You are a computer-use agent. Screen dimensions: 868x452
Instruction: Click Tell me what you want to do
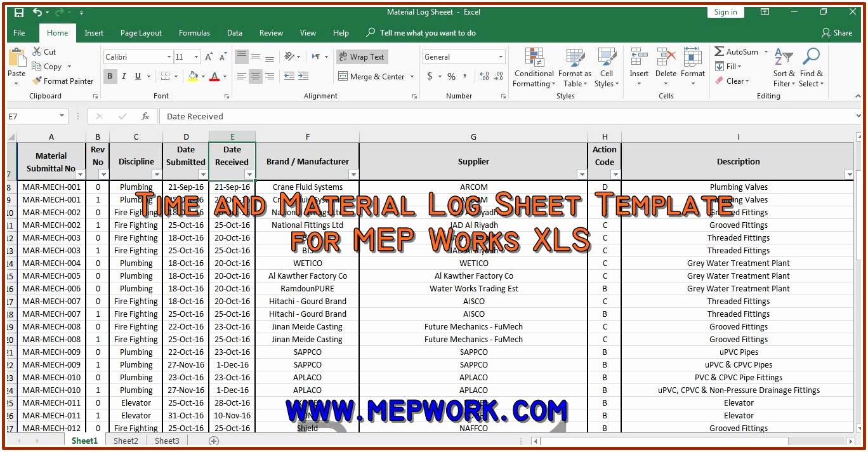tap(421, 33)
